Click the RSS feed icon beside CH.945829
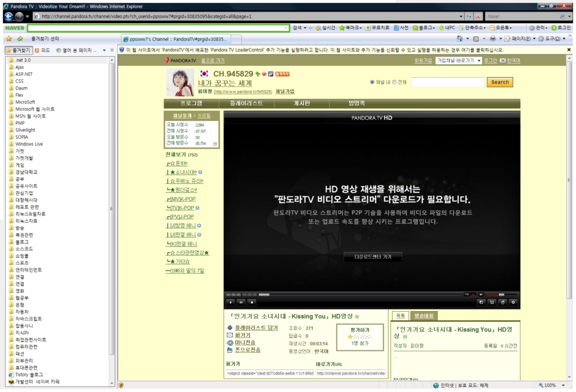 [282, 74]
